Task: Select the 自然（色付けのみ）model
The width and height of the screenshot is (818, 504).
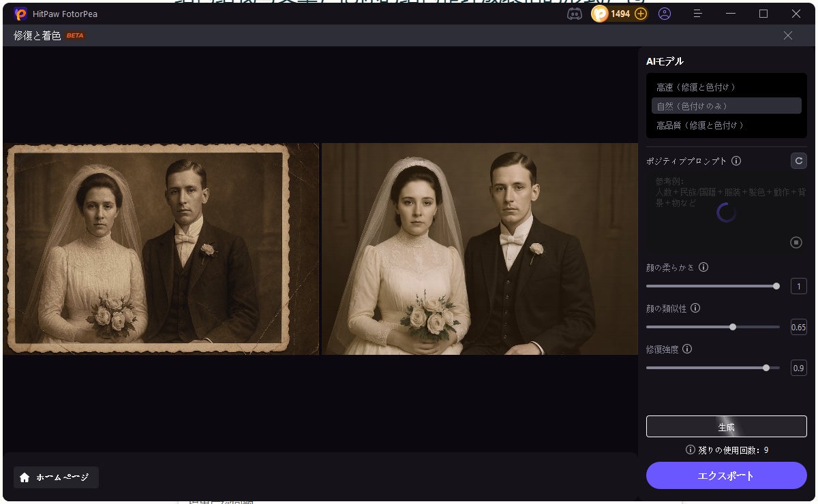Action: point(726,106)
